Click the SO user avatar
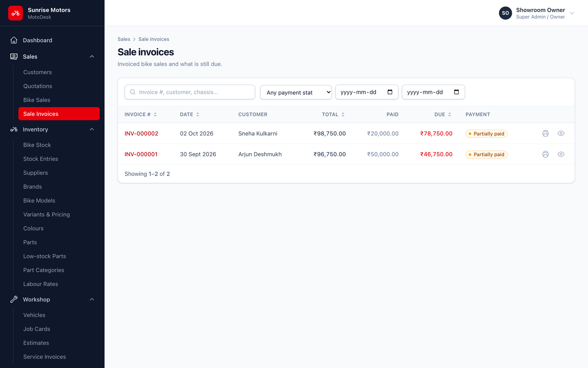The width and height of the screenshot is (588, 368). pyautogui.click(x=505, y=13)
